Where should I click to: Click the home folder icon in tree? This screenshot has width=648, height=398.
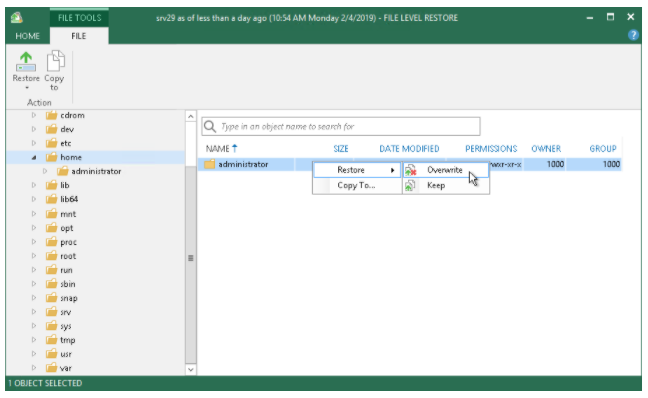(x=51, y=157)
